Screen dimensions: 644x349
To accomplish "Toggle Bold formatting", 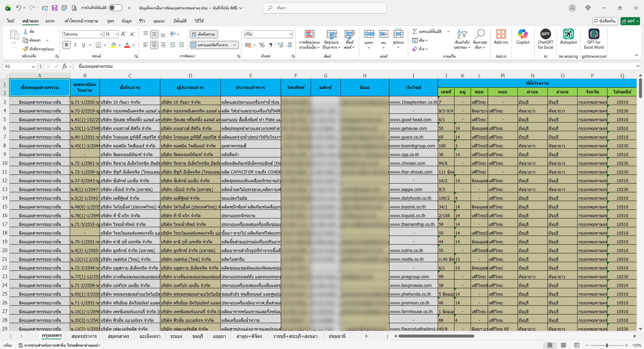I will [66, 45].
